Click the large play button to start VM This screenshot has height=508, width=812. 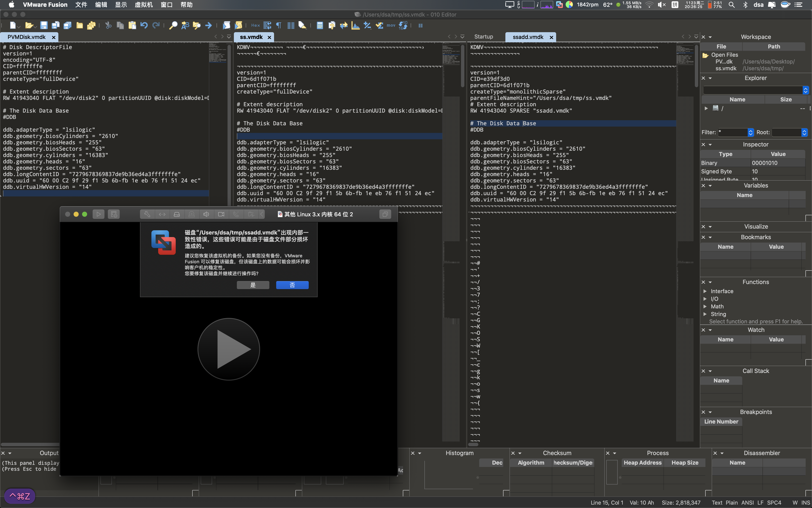229,349
